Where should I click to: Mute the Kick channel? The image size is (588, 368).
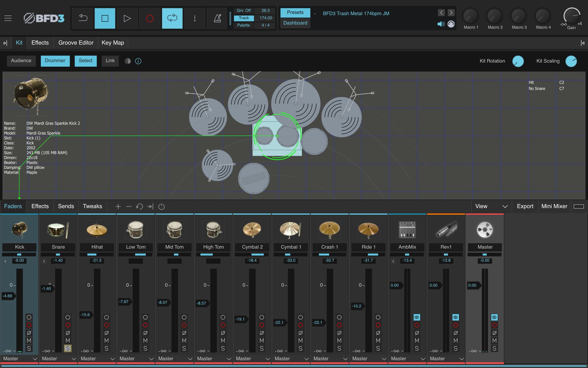pos(29,340)
